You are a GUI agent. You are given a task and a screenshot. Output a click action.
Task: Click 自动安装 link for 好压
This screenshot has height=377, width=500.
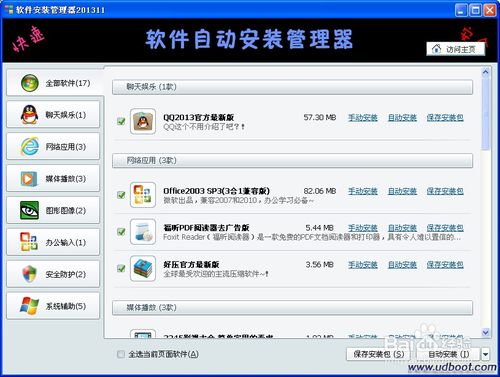(x=402, y=265)
